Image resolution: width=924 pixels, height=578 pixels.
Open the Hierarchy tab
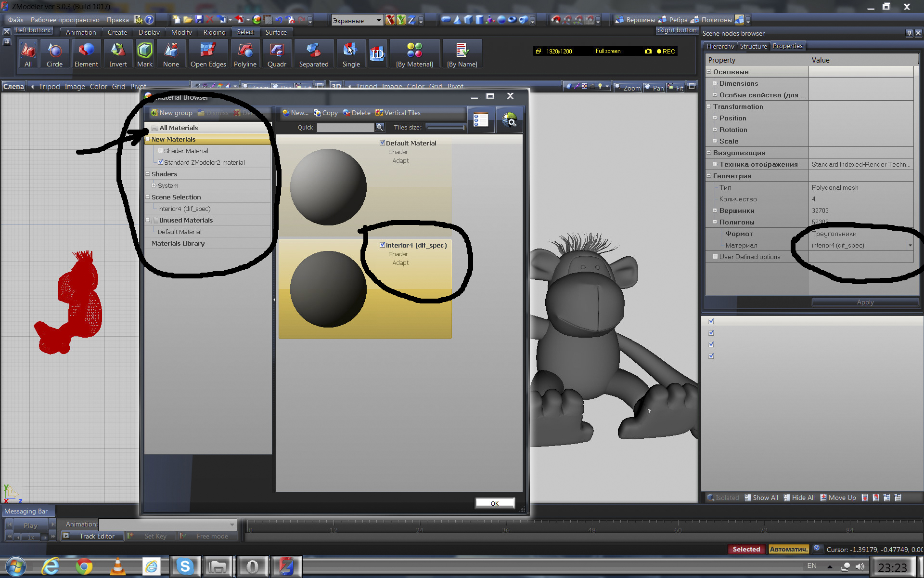coord(720,46)
